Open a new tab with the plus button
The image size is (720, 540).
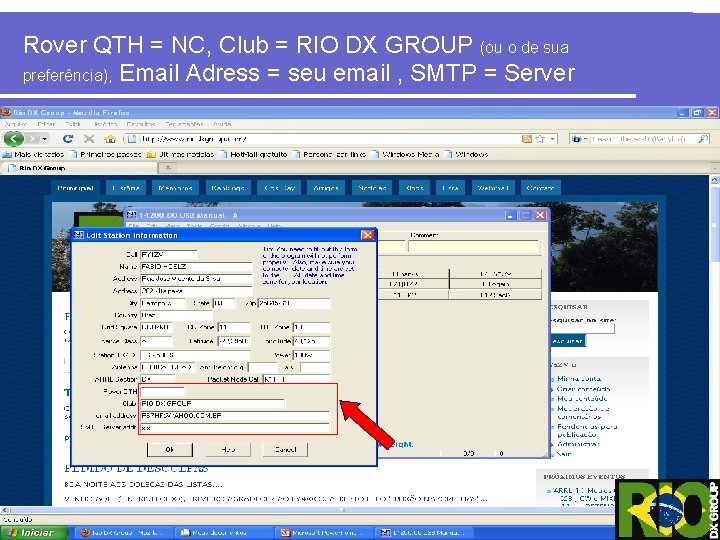(168, 168)
